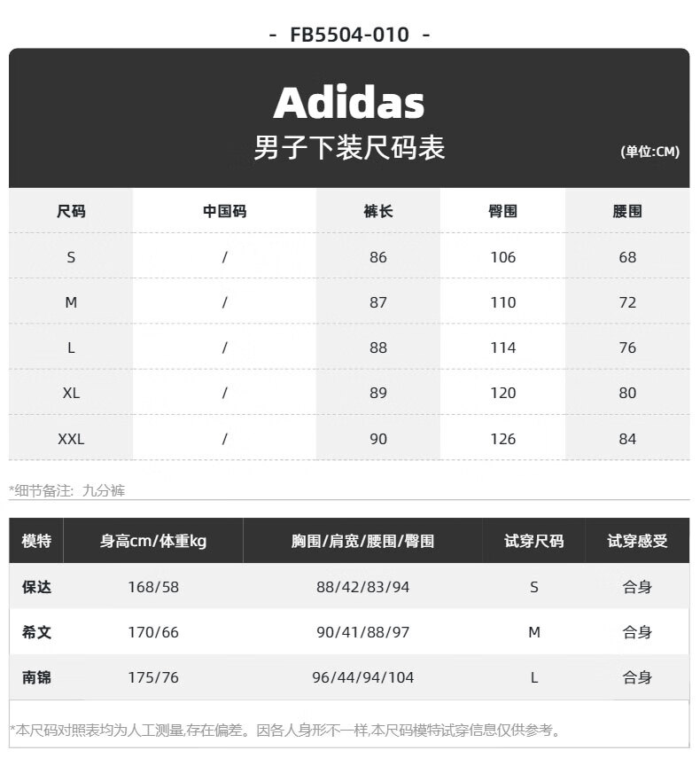Viewport: 700px width, 766px height.
Task: Click the 120 hip value for XL
Action: (502, 394)
